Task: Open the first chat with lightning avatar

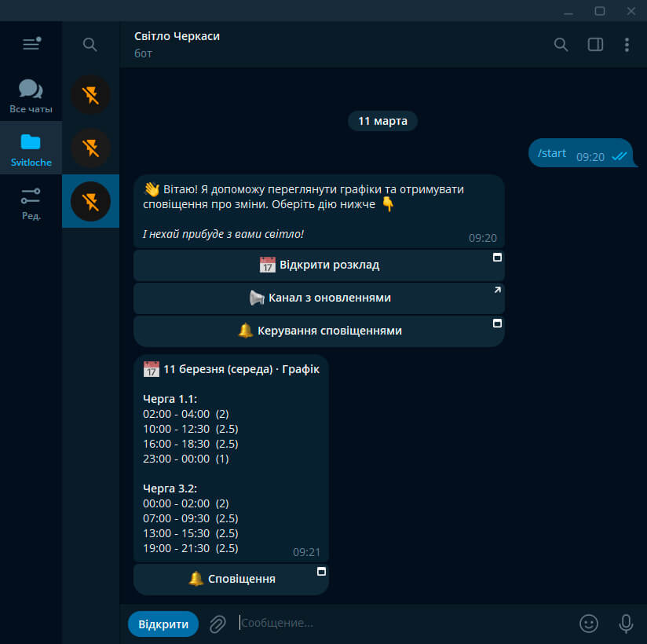Action: tap(90, 95)
